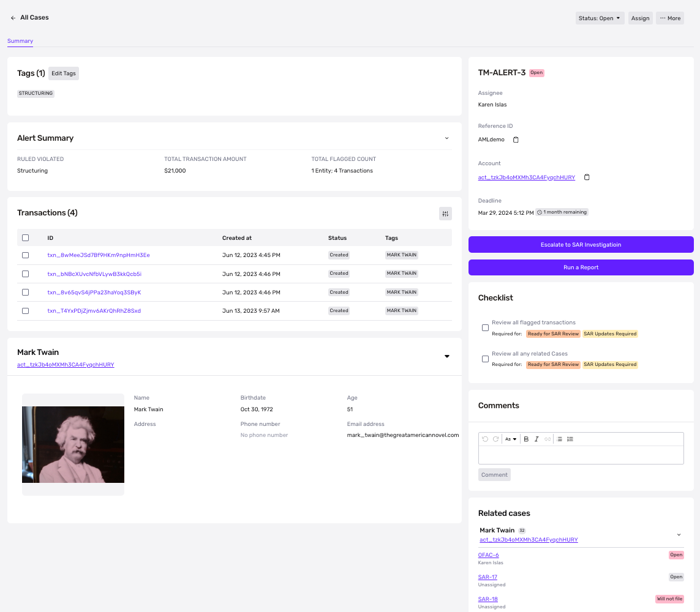Viewport: 700px width, 612px height.
Task: Open account link in Related cases
Action: [x=529, y=540]
